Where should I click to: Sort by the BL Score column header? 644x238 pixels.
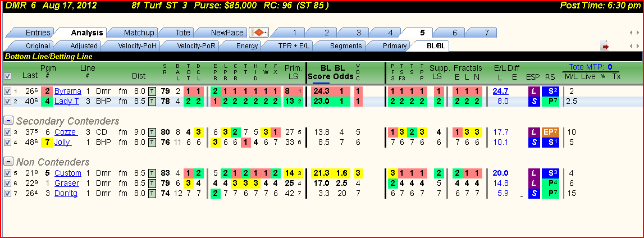319,72
